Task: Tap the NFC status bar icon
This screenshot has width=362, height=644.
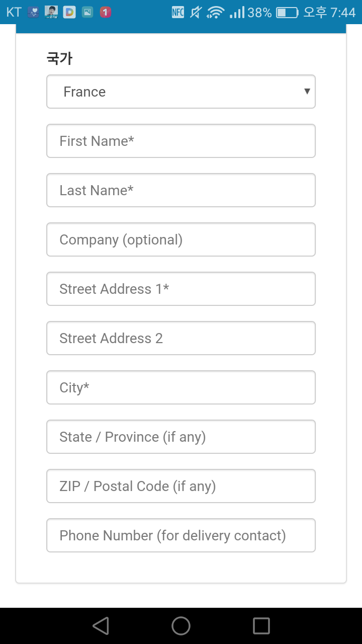Action: [x=178, y=12]
